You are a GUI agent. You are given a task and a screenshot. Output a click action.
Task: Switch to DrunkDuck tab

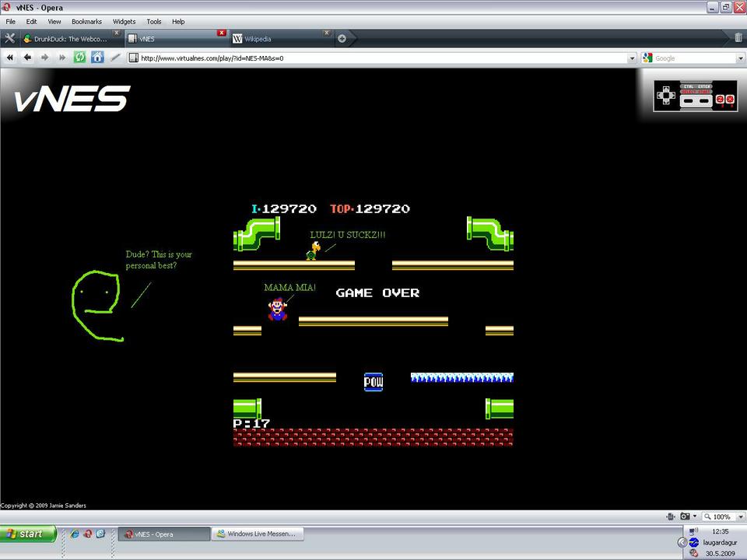pyautogui.click(x=71, y=39)
